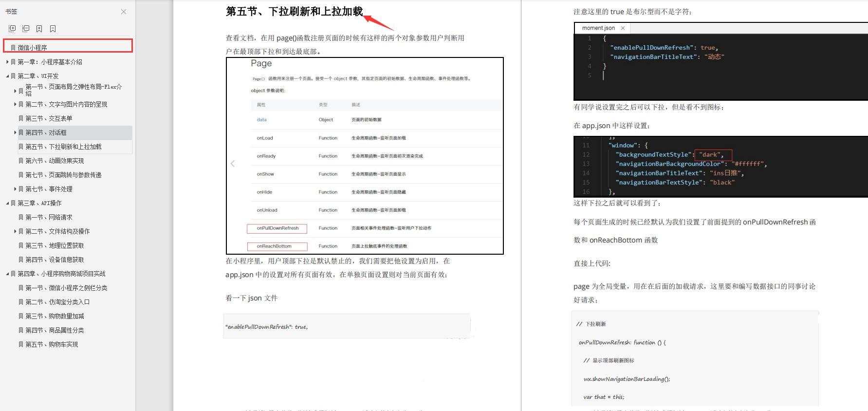Click the moment.json code screenshot
The image size is (868, 411).
tap(721, 61)
